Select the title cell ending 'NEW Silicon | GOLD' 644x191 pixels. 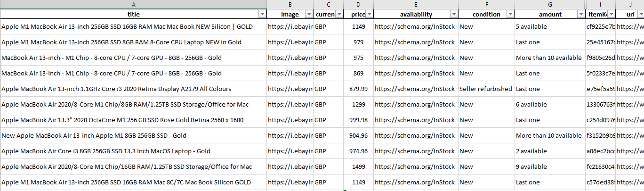coord(134,27)
